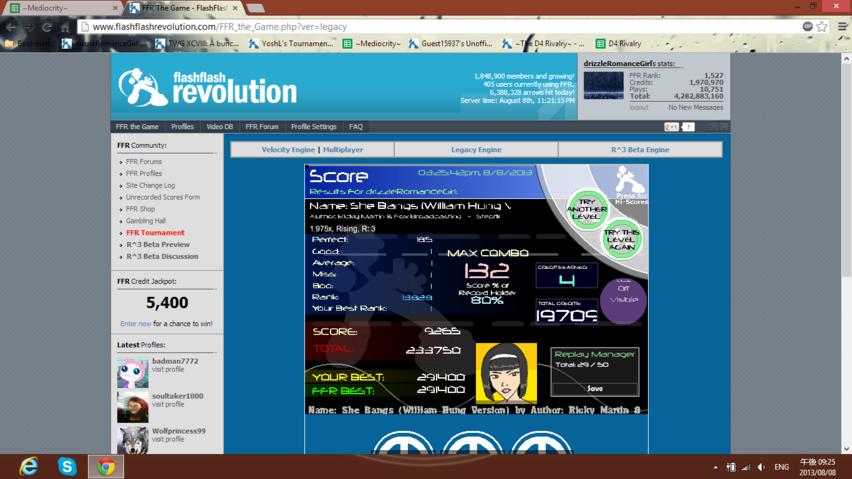Save replay in Replay Manager

[595, 389]
